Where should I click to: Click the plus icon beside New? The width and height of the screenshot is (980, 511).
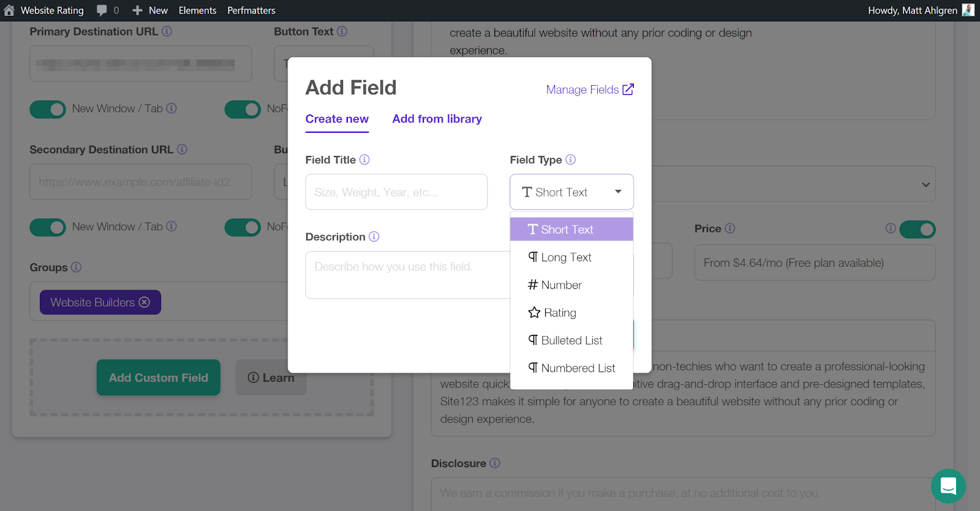[137, 10]
